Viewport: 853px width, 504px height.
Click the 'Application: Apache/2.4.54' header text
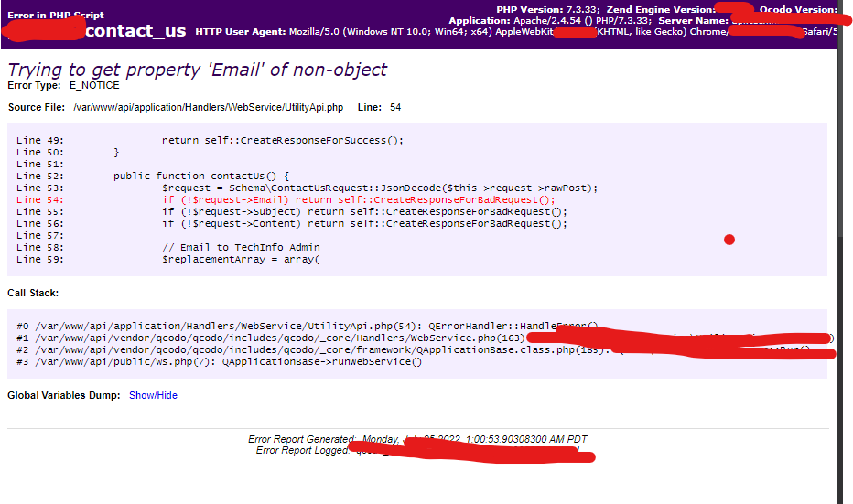click(550, 21)
